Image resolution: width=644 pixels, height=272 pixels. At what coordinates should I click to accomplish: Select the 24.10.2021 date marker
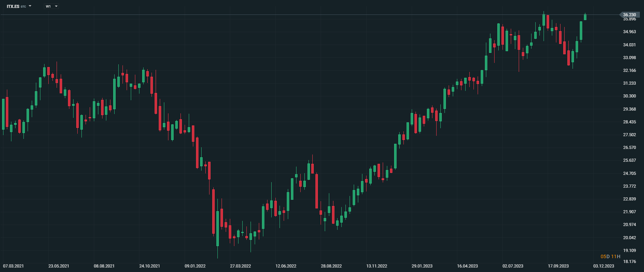pos(149,266)
